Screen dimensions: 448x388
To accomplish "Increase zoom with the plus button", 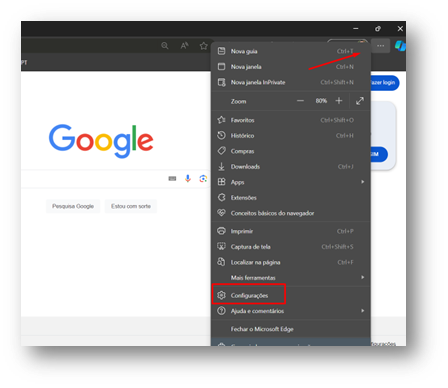I will (x=339, y=101).
